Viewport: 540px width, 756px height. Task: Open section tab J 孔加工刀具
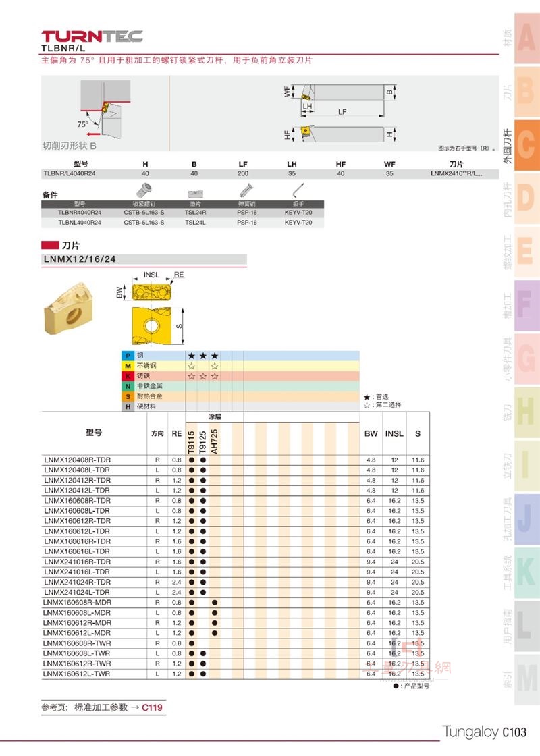526,520
